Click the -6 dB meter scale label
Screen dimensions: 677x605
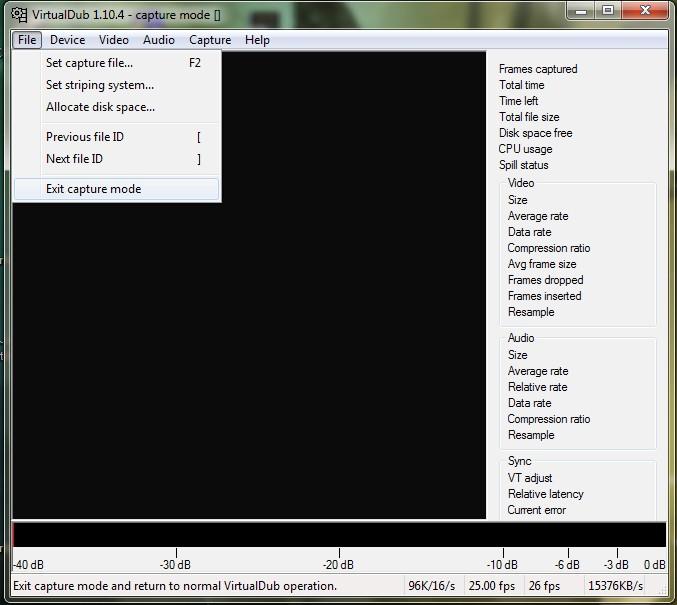point(567,565)
